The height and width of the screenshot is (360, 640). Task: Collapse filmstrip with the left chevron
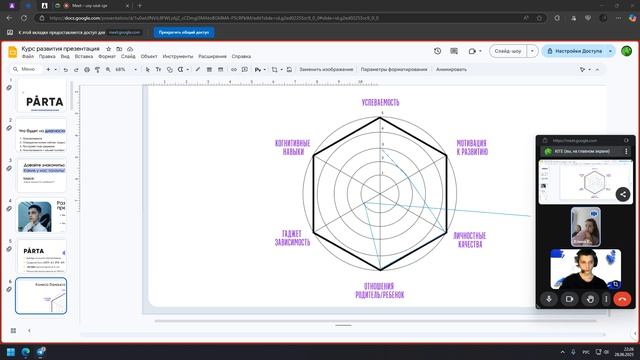click(x=29, y=331)
